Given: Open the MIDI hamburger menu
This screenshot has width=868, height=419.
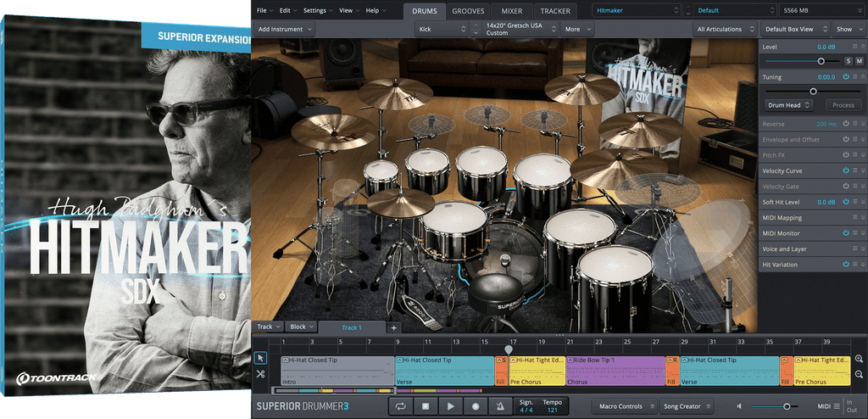Looking at the screenshot, I should click(x=837, y=406).
